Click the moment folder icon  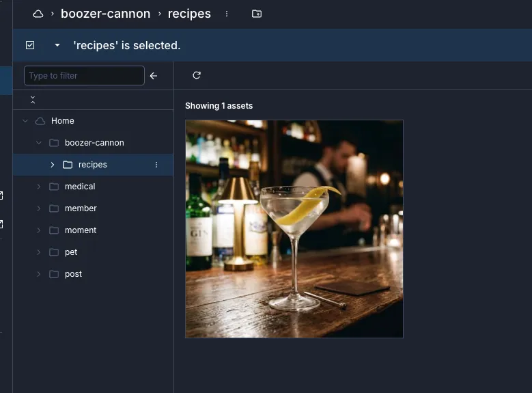click(54, 230)
